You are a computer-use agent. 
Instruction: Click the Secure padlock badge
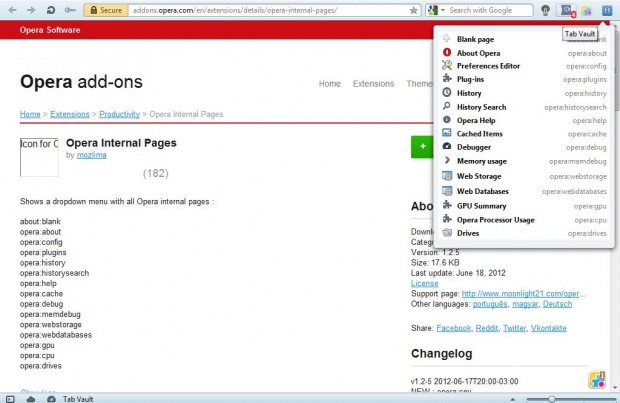tap(106, 10)
